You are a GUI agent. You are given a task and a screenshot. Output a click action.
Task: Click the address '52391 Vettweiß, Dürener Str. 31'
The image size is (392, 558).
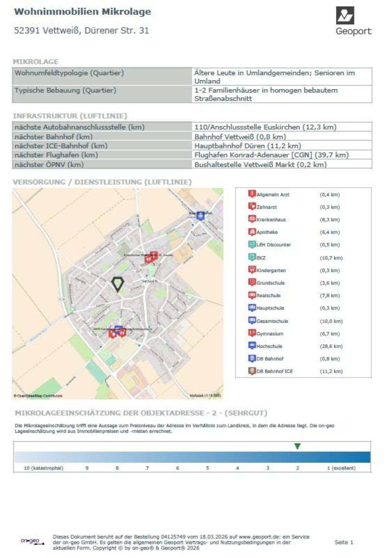tap(81, 30)
